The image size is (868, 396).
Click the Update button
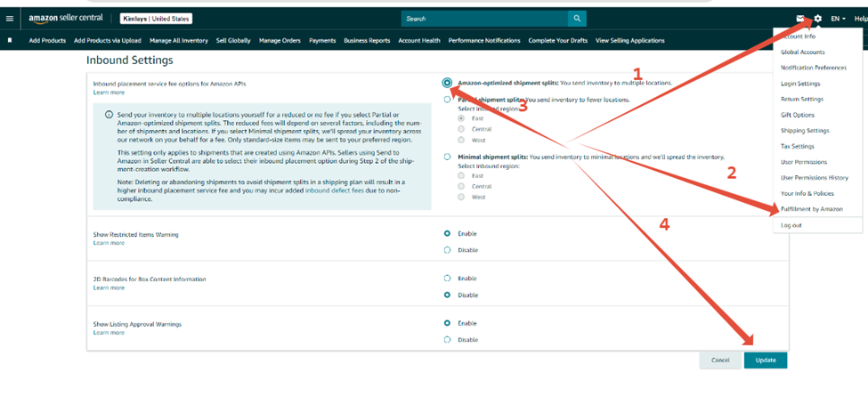pos(766,360)
